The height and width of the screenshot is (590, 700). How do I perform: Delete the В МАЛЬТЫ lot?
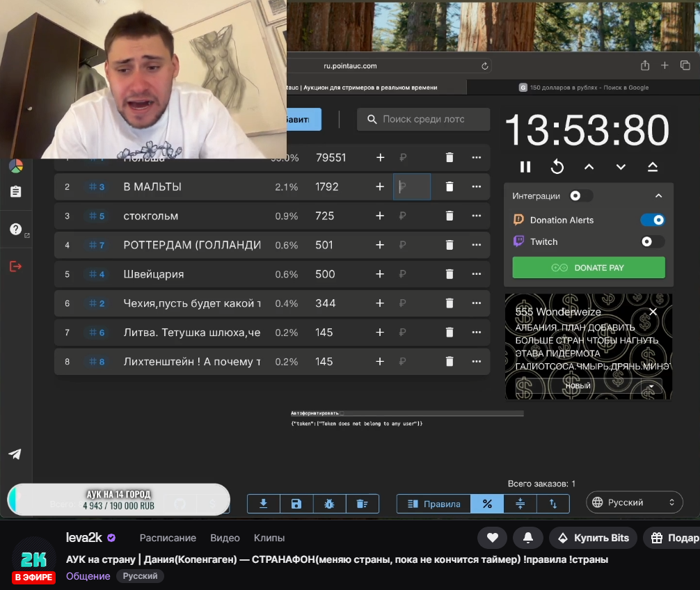coord(450,186)
